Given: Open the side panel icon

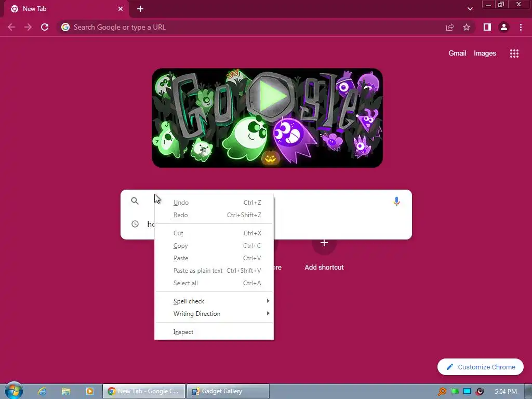Looking at the screenshot, I should point(487,27).
